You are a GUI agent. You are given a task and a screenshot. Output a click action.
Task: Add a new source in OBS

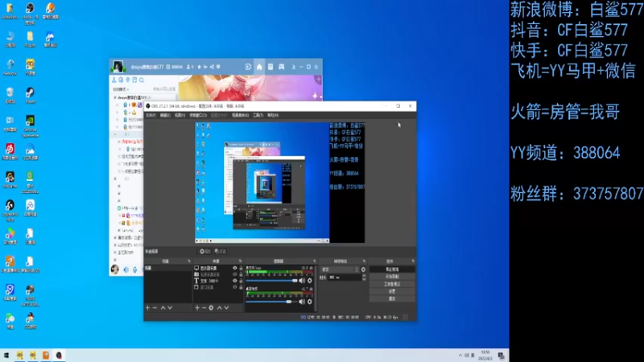(197, 308)
